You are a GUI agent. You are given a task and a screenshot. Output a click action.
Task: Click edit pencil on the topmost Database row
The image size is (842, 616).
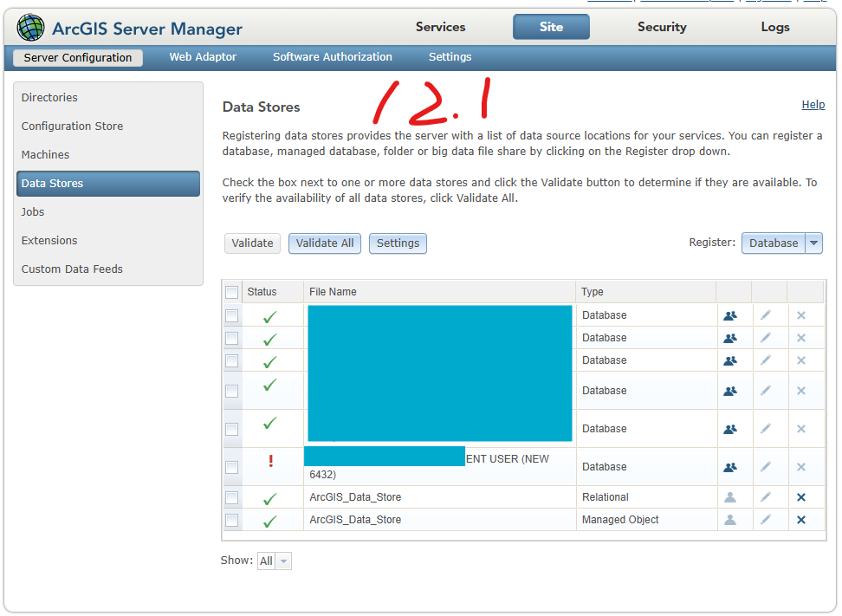pyautogui.click(x=766, y=315)
